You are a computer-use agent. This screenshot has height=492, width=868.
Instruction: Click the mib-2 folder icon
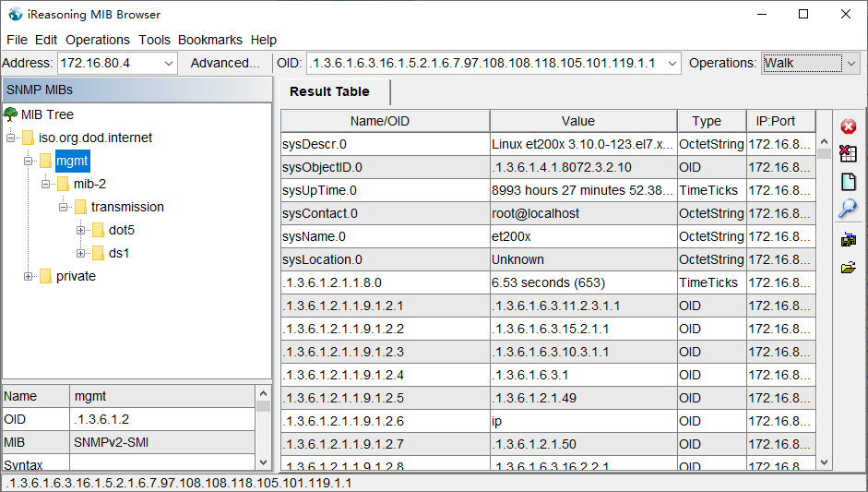[64, 184]
